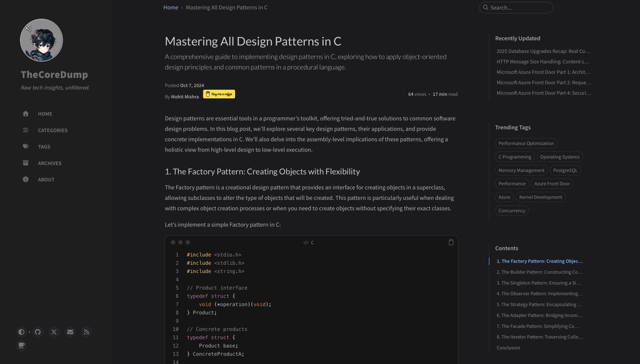The image size is (640, 364).
Task: Click the search magnifier icon
Action: coord(485,7)
